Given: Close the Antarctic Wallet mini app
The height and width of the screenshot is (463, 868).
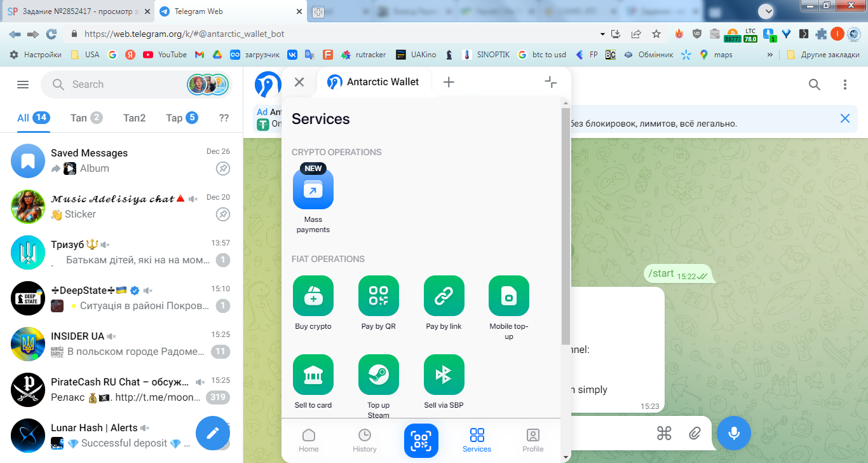Looking at the screenshot, I should (299, 82).
